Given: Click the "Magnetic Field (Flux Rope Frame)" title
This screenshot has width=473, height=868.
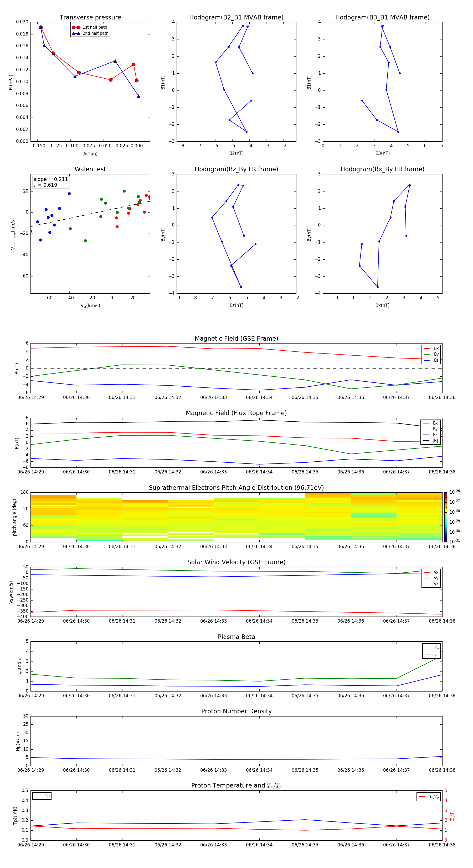Looking at the screenshot, I should point(236,413).
